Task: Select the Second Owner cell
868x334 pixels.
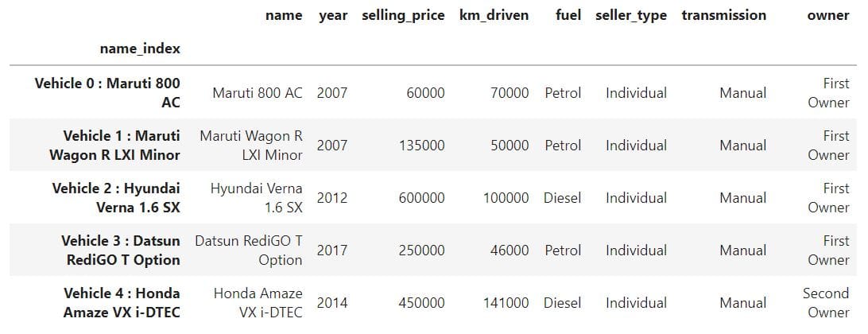Action: coord(826,302)
